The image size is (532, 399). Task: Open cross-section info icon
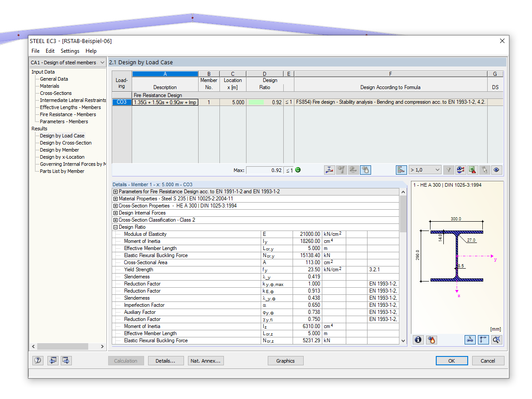click(418, 340)
